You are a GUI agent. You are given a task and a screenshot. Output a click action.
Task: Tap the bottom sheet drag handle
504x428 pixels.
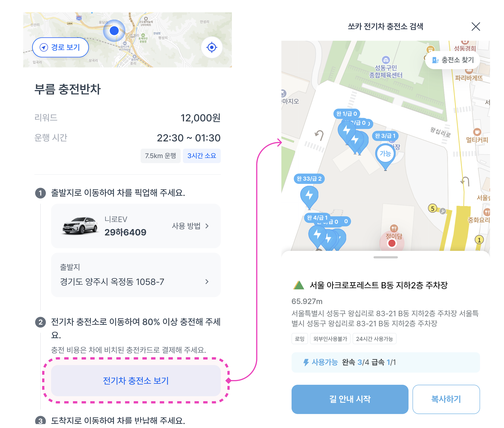(x=386, y=257)
